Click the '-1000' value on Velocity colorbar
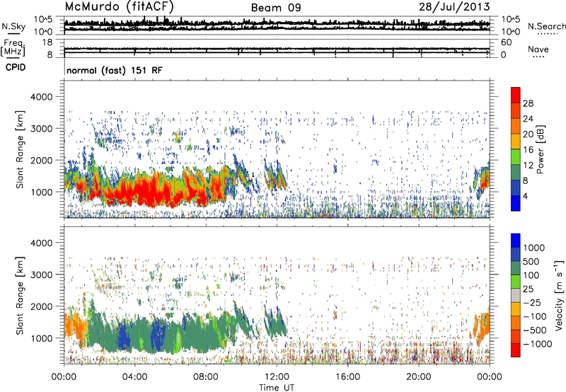566x392 pixels. click(537, 344)
